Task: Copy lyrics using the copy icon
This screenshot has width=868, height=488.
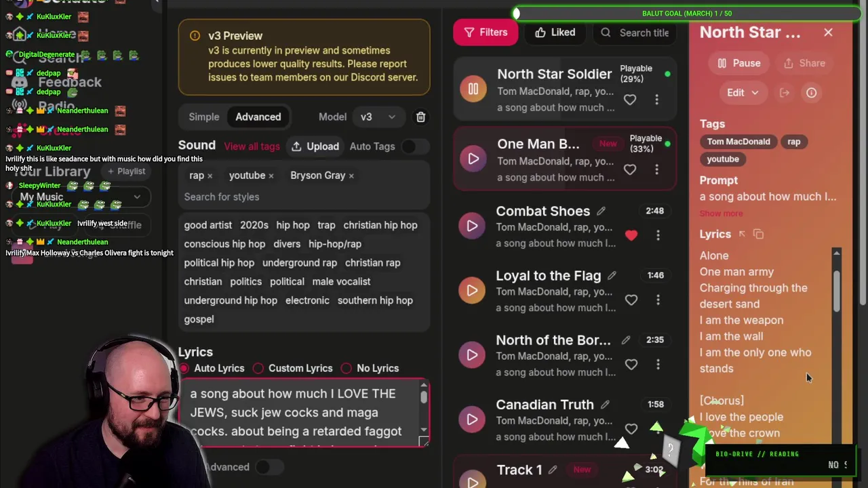Action: coord(758,234)
